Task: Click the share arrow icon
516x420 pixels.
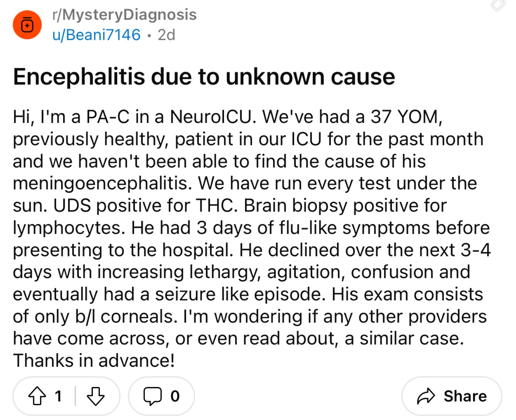Action: click(426, 396)
